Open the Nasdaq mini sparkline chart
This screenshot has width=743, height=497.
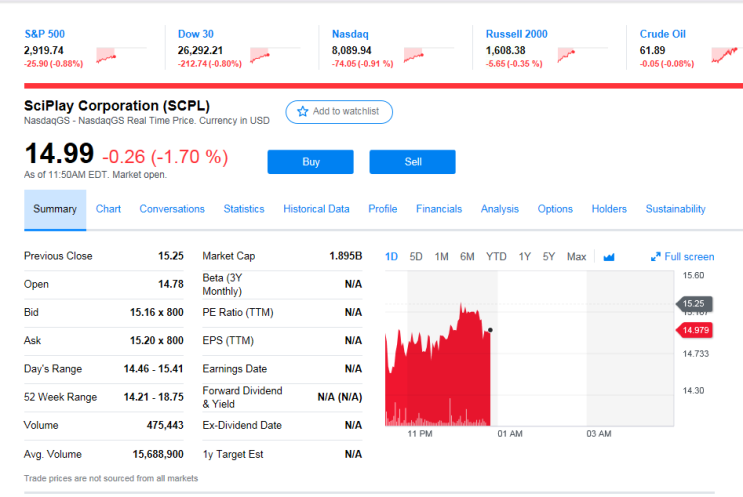click(429, 55)
